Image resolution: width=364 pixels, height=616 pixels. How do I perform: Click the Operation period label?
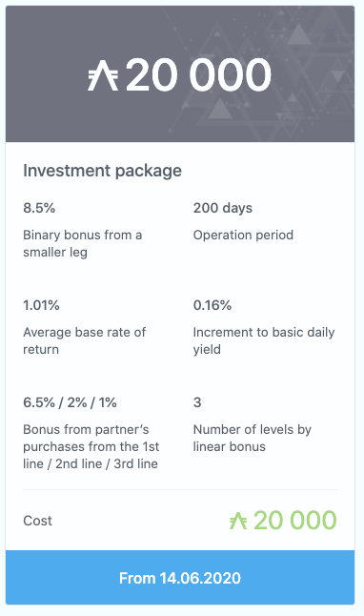click(243, 235)
